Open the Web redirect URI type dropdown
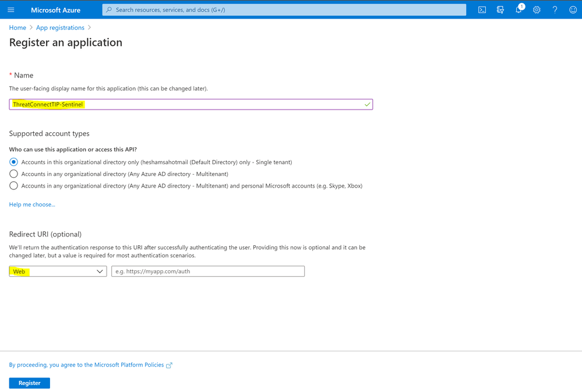This screenshot has height=392, width=582. [58, 271]
